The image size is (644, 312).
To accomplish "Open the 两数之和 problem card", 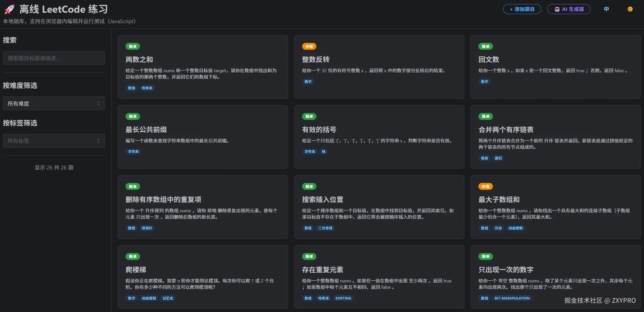I will tap(203, 67).
